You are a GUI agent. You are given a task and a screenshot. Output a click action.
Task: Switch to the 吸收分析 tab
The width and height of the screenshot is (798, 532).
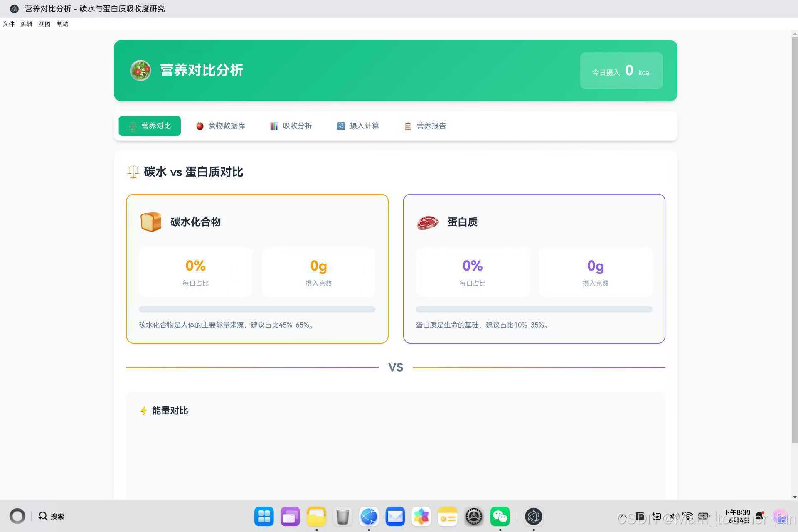coord(291,126)
